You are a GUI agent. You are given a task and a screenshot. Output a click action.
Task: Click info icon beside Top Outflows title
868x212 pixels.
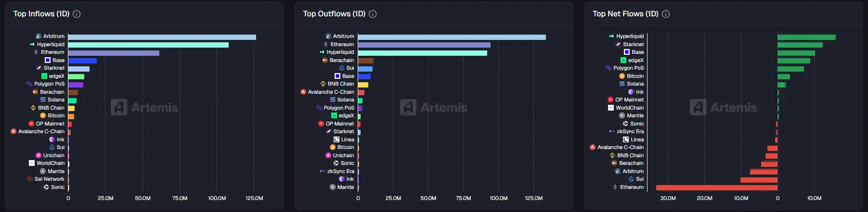coord(373,14)
